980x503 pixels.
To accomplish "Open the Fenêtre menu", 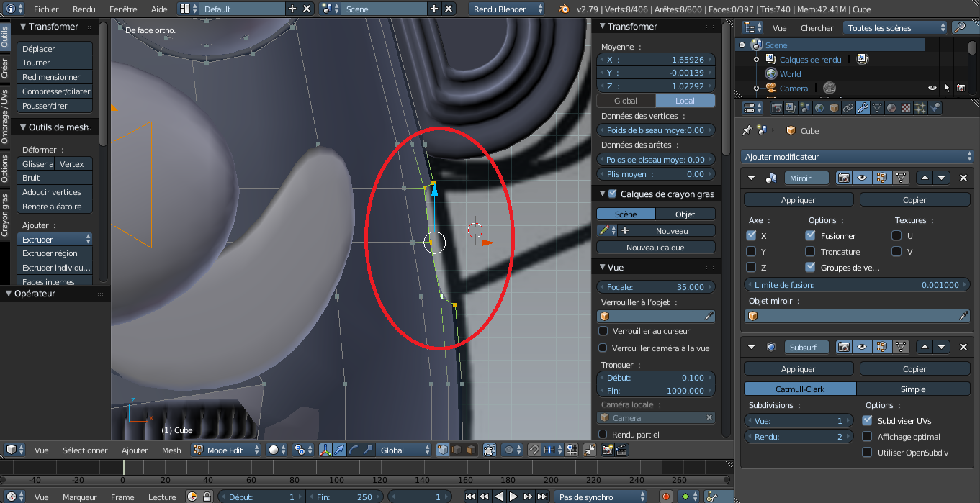I will [123, 9].
